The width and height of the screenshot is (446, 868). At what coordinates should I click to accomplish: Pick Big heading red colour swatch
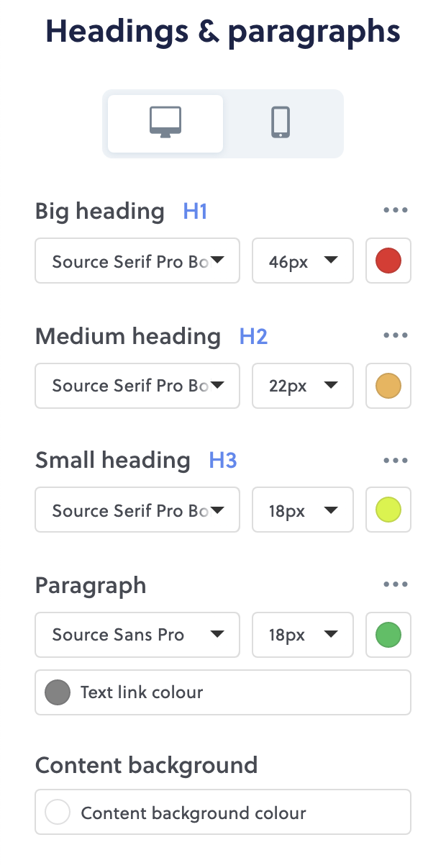coord(388,261)
